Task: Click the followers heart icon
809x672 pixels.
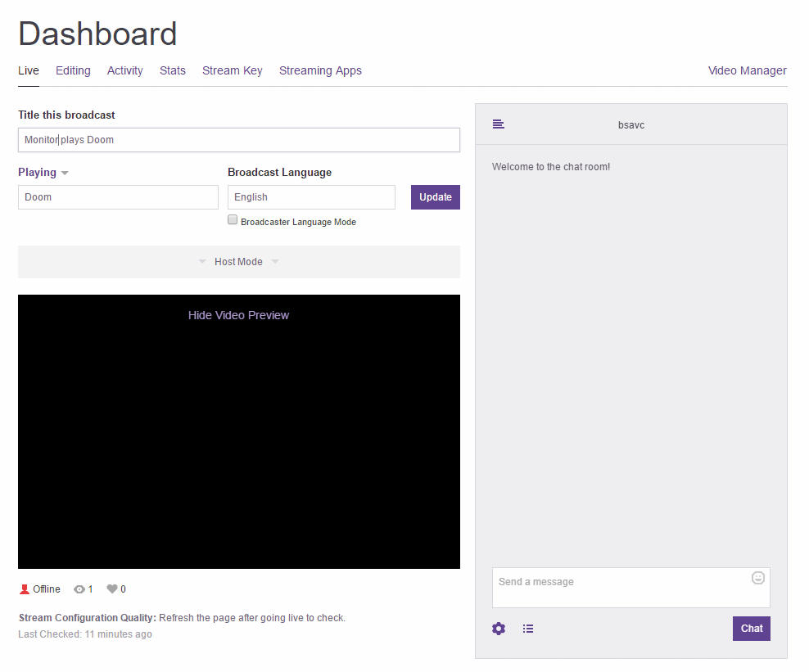Action: pyautogui.click(x=112, y=589)
